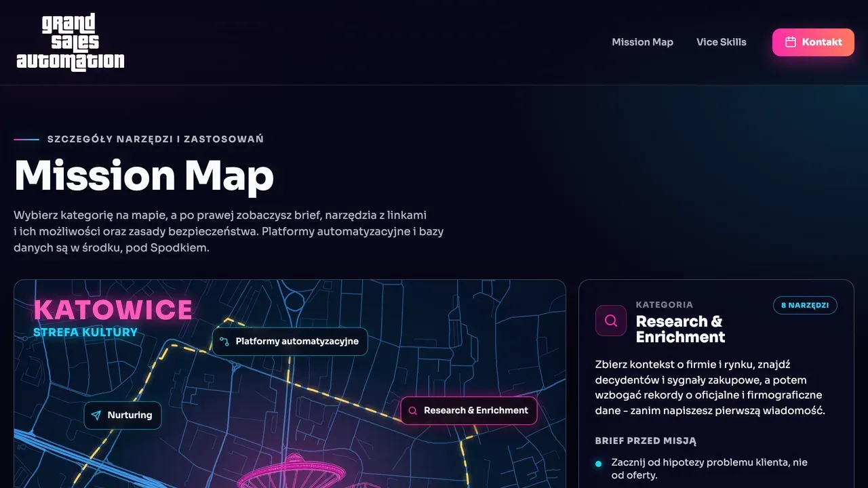Click paragraph starting 'Wybierz kategorię na mapie'

pyautogui.click(x=229, y=231)
